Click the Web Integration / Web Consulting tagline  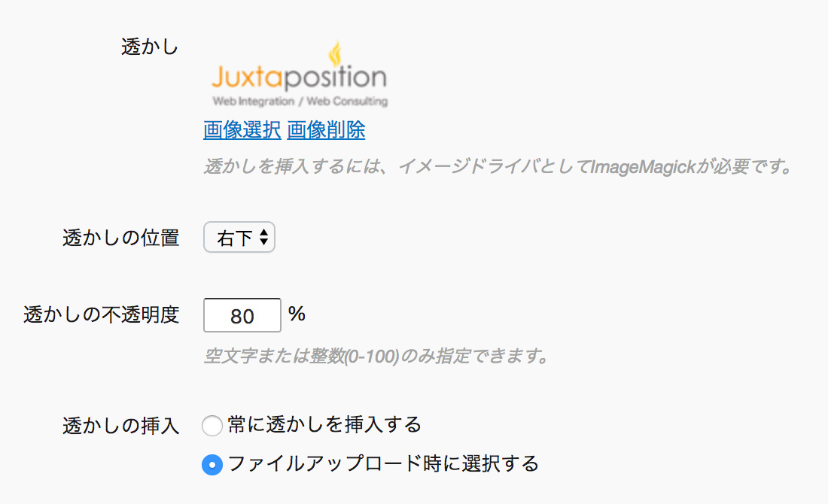pyautogui.click(x=300, y=101)
